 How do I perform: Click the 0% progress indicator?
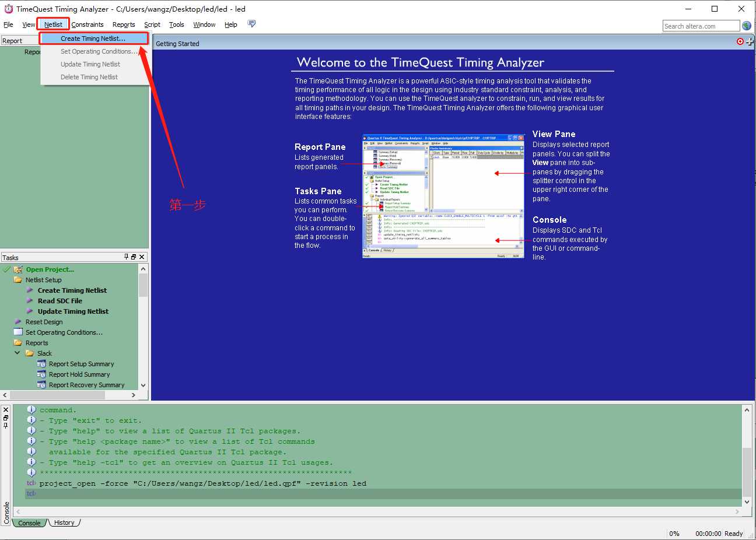pyautogui.click(x=674, y=534)
